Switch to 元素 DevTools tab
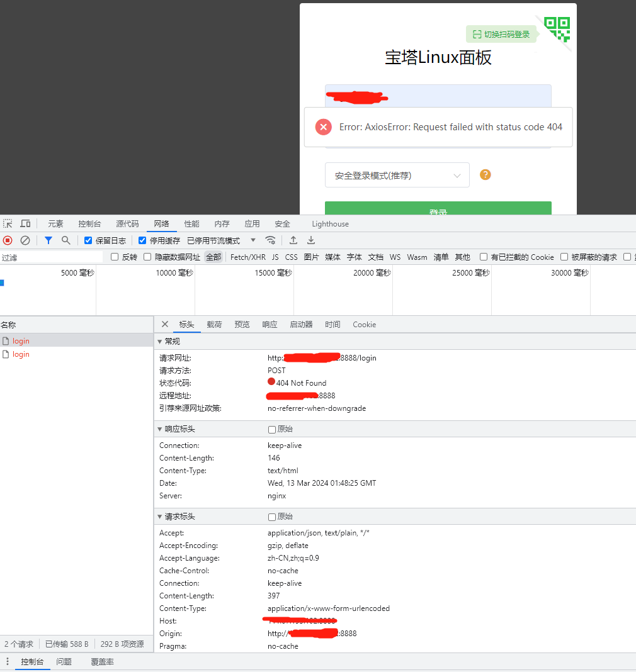The width and height of the screenshot is (636, 672). point(55,224)
